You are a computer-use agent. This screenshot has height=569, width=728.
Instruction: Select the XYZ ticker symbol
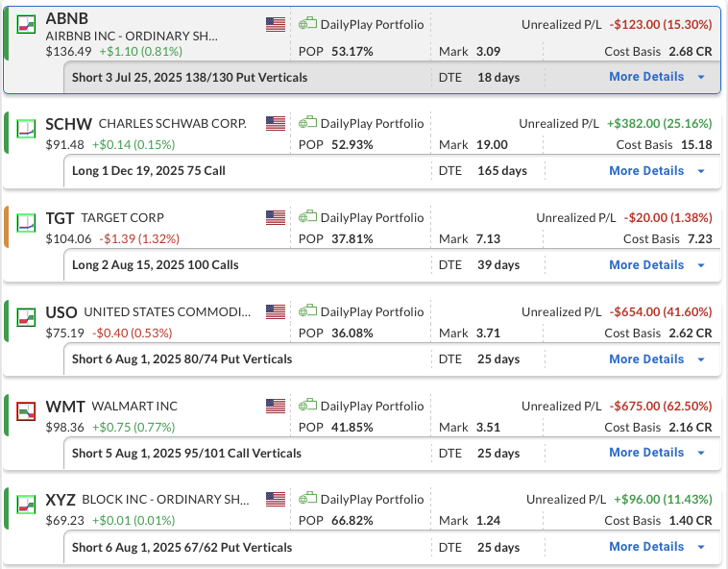tap(61, 500)
